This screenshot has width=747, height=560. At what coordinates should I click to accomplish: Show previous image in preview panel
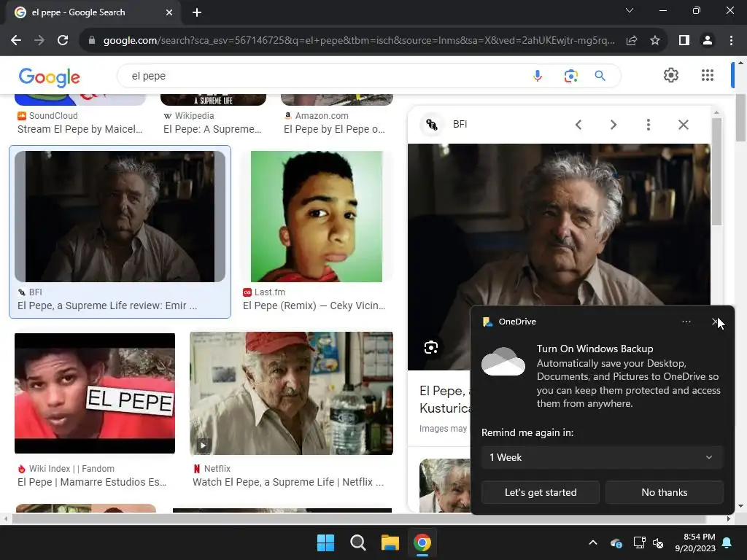click(x=578, y=125)
